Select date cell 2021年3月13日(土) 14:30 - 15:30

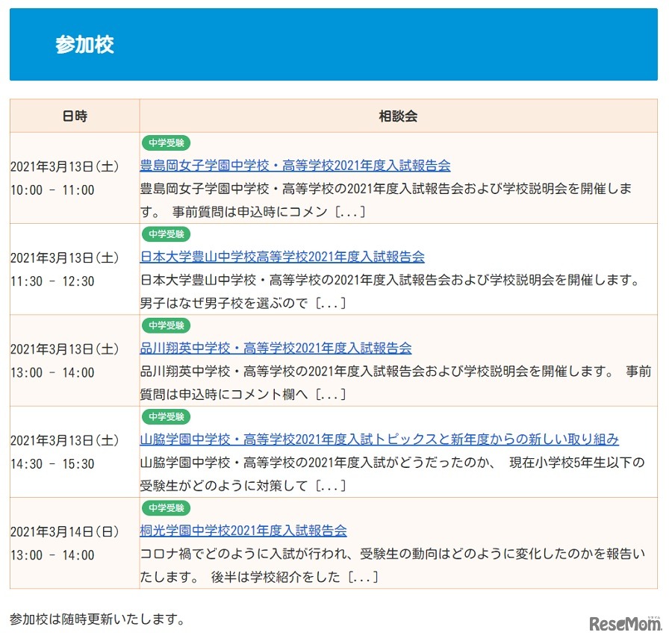point(75,451)
